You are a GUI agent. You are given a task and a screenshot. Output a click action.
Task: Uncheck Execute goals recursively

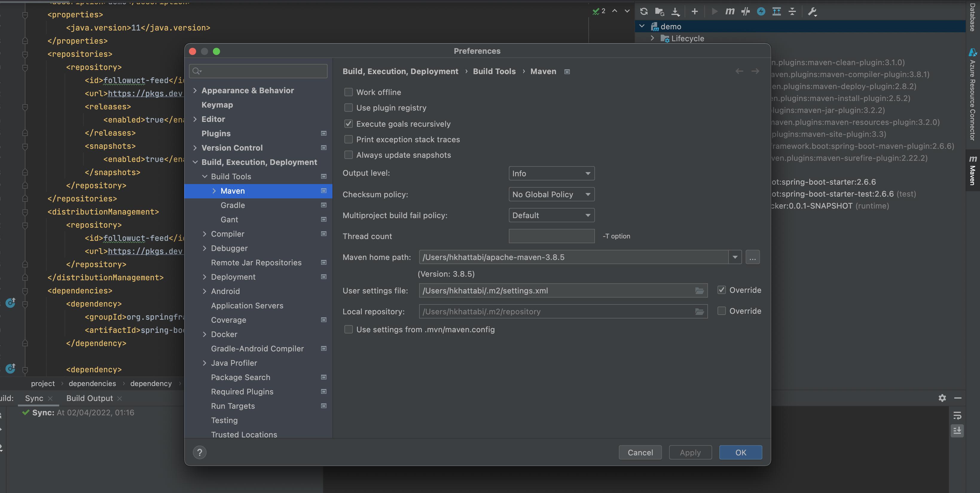click(349, 124)
